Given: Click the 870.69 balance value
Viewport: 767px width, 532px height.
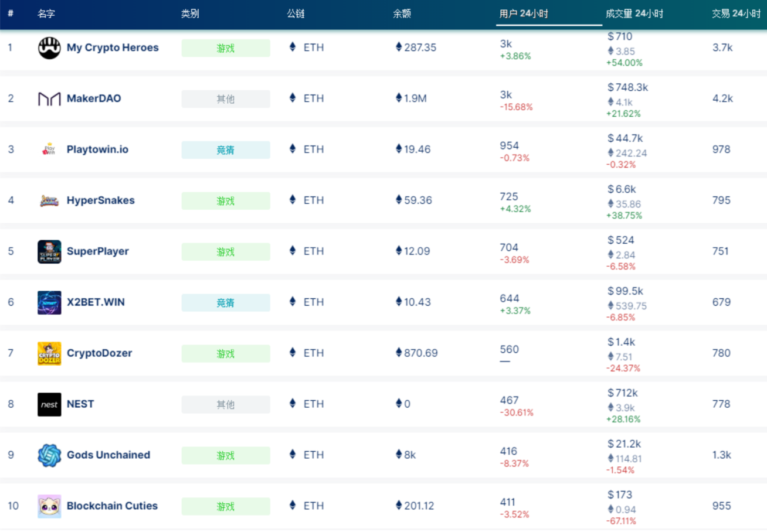Looking at the screenshot, I should [x=420, y=353].
